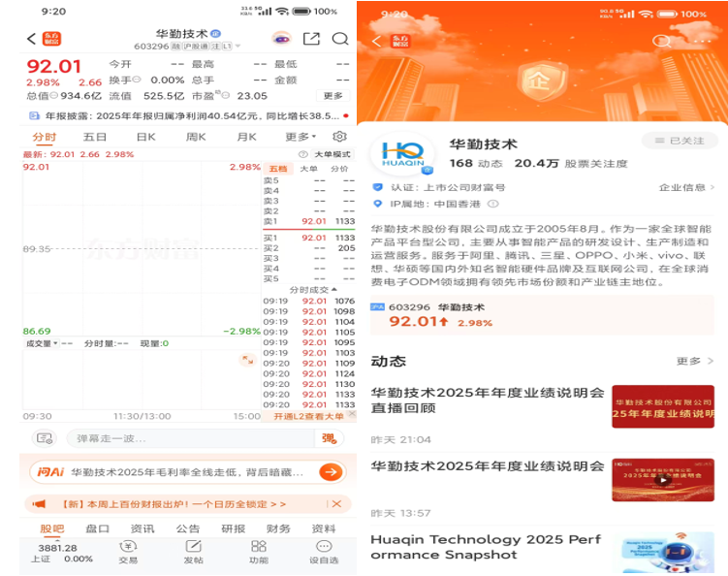Open the AI assistant robot icon
The image size is (728, 576).
click(x=282, y=39)
